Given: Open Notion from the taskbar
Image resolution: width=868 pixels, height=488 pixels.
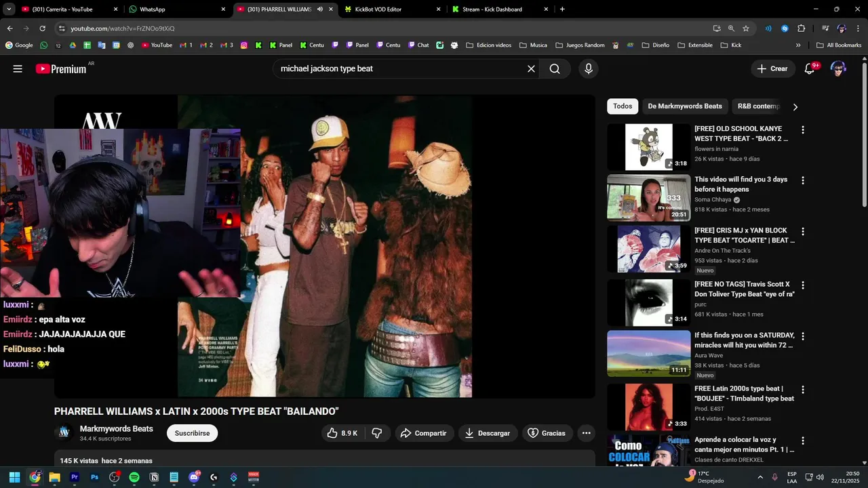Looking at the screenshot, I should [154, 477].
